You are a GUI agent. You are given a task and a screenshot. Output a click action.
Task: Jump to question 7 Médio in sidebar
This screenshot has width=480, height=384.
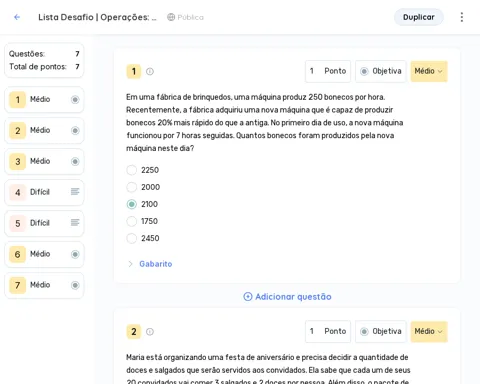pyautogui.click(x=44, y=285)
